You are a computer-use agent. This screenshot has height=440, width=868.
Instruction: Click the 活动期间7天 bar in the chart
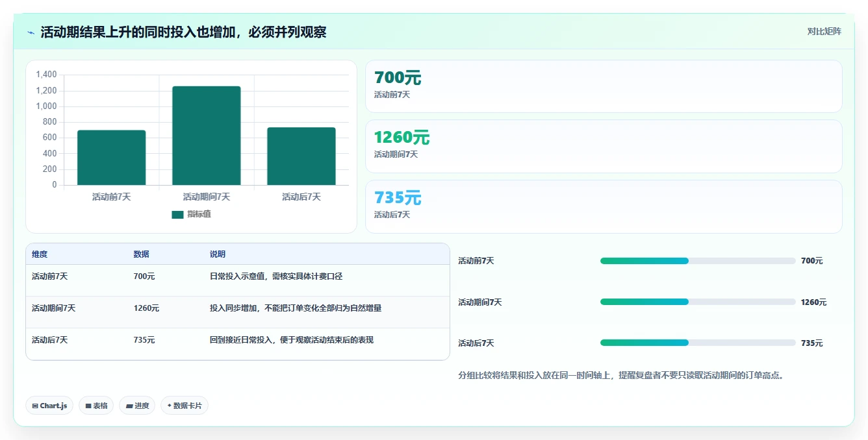click(207, 136)
